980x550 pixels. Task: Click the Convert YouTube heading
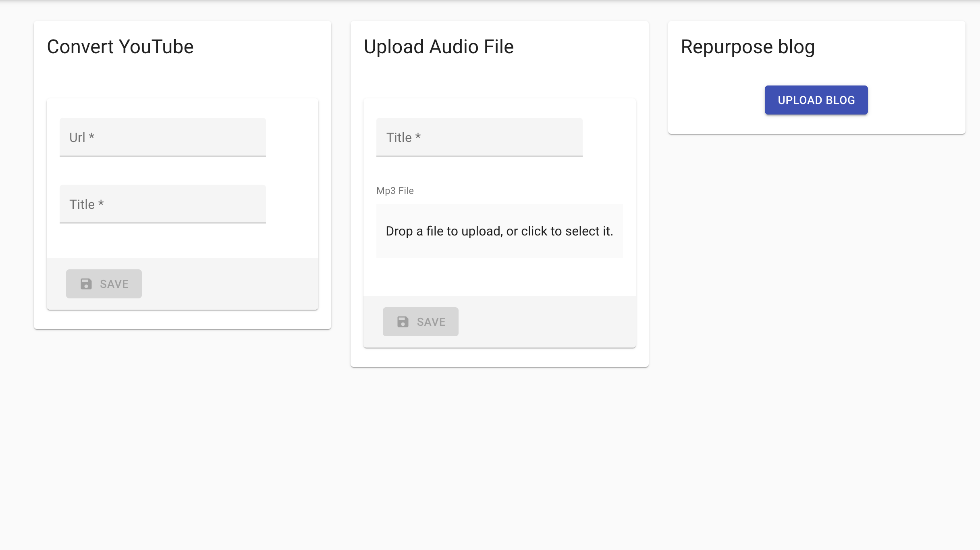[x=120, y=47]
